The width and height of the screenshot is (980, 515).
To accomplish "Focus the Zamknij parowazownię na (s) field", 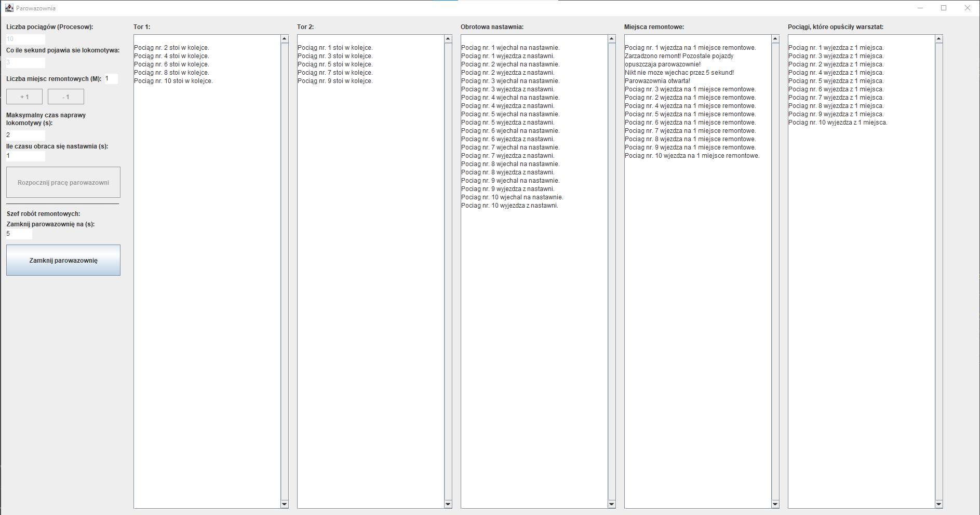I will click(x=19, y=234).
